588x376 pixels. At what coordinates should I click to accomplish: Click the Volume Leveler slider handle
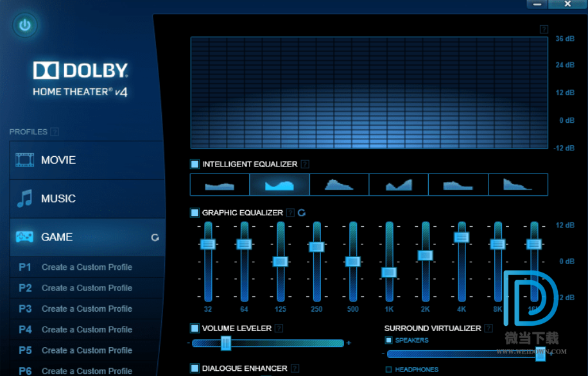click(x=226, y=343)
